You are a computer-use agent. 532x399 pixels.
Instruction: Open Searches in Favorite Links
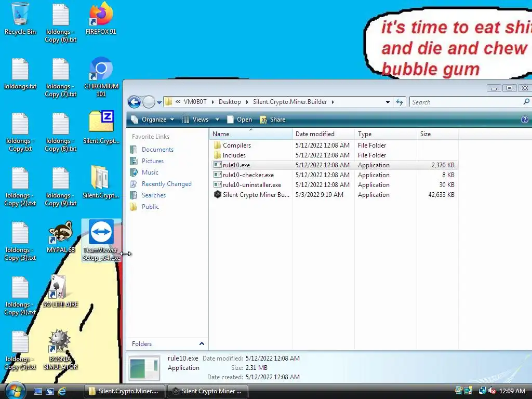pos(153,195)
